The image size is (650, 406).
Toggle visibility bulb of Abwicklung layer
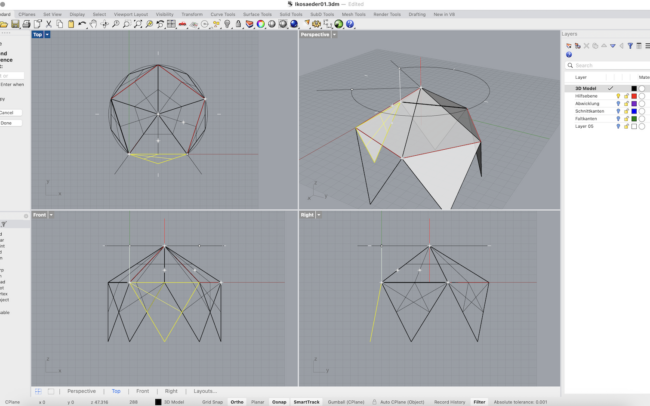point(618,103)
